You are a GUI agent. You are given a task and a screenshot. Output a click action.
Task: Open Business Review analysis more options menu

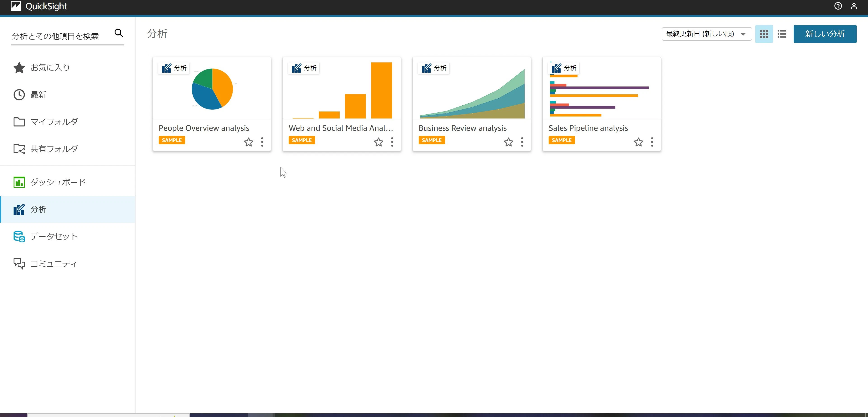point(522,142)
